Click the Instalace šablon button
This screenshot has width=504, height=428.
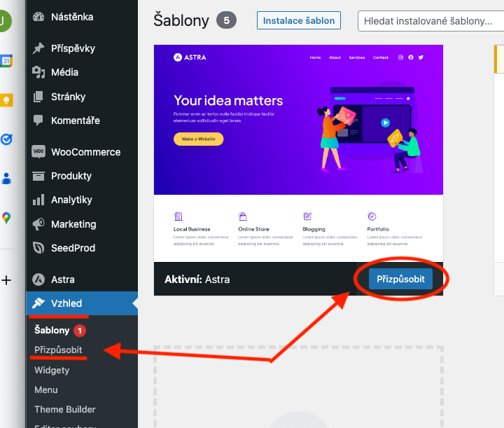299,20
